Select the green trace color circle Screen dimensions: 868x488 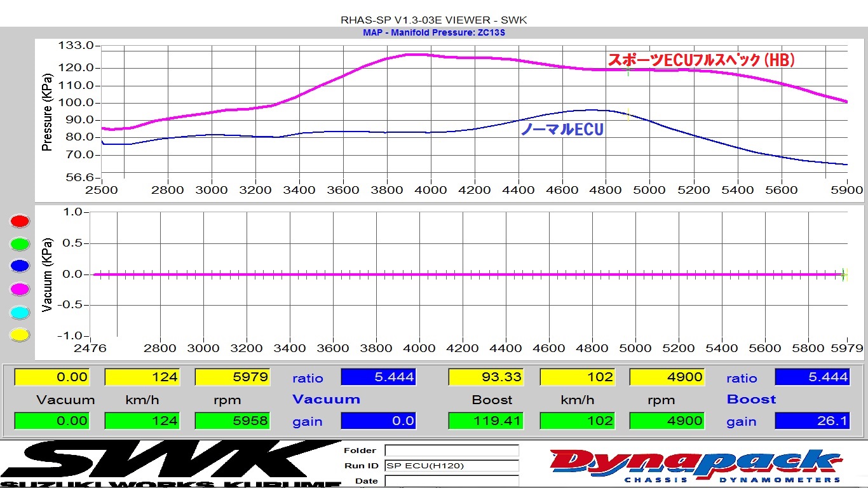tap(20, 244)
